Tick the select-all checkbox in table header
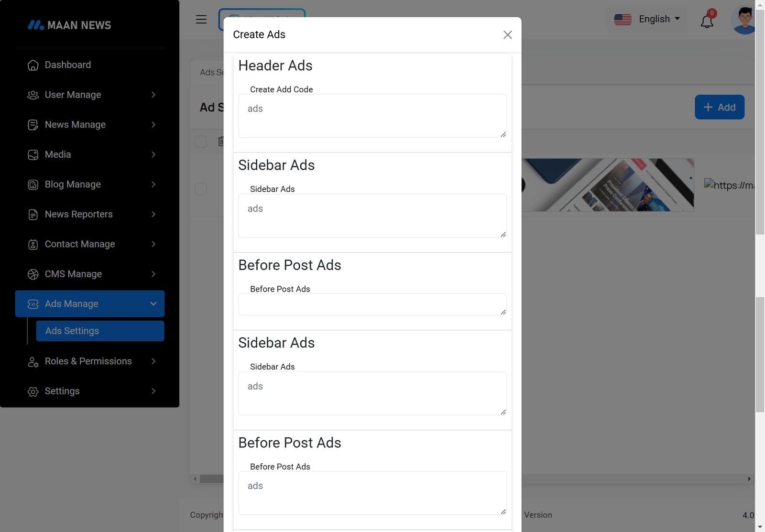Screen dimensions: 765x532 coord(201,141)
